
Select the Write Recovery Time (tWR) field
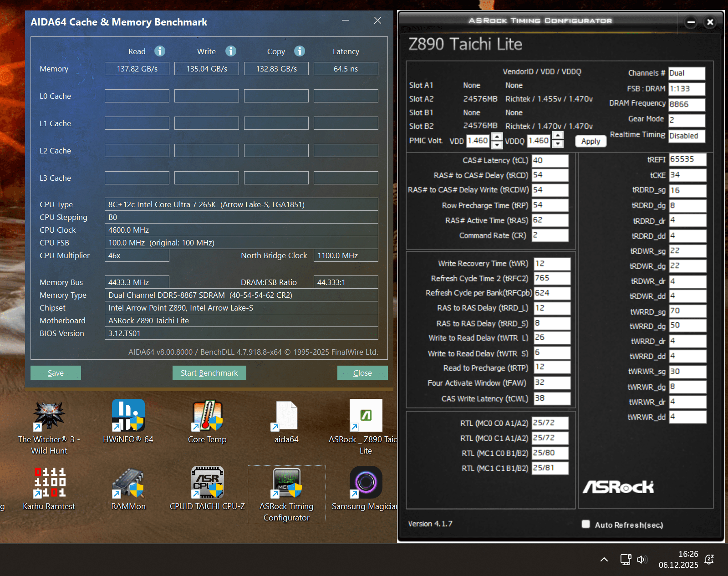(x=552, y=264)
